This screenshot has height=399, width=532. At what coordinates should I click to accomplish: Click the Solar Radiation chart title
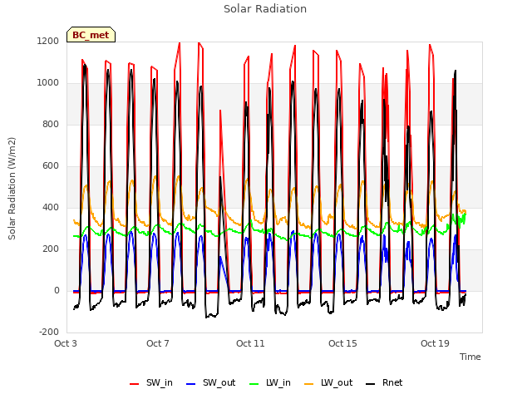pyautogui.click(x=265, y=9)
